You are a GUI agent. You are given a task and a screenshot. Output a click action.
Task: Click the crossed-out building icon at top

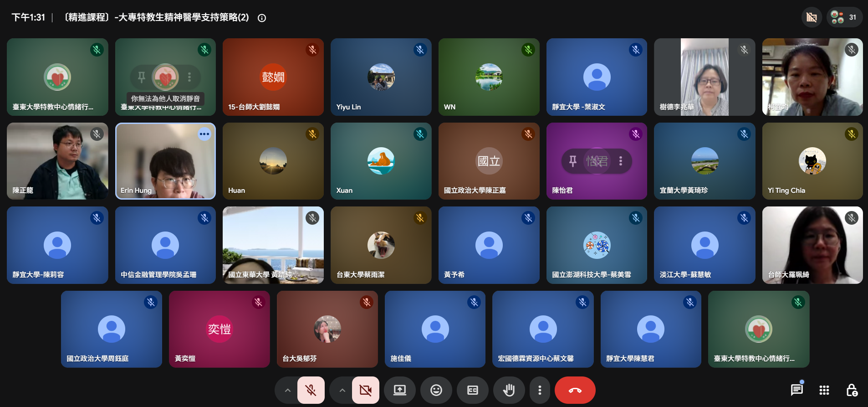tap(812, 17)
